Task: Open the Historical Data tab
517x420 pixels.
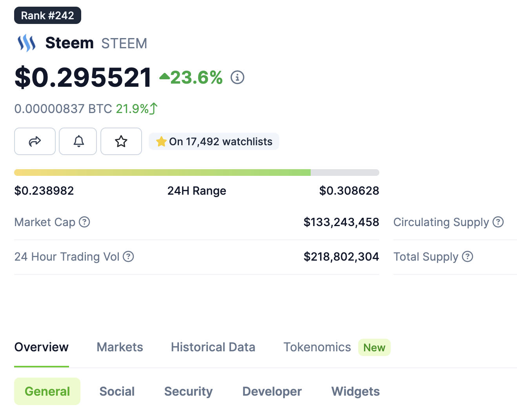Action: click(x=213, y=347)
